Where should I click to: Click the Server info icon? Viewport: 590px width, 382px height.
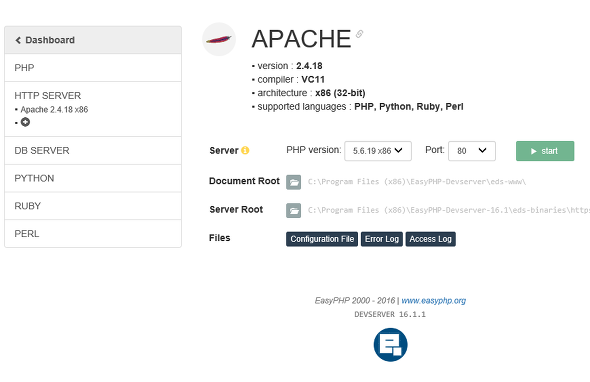245,150
